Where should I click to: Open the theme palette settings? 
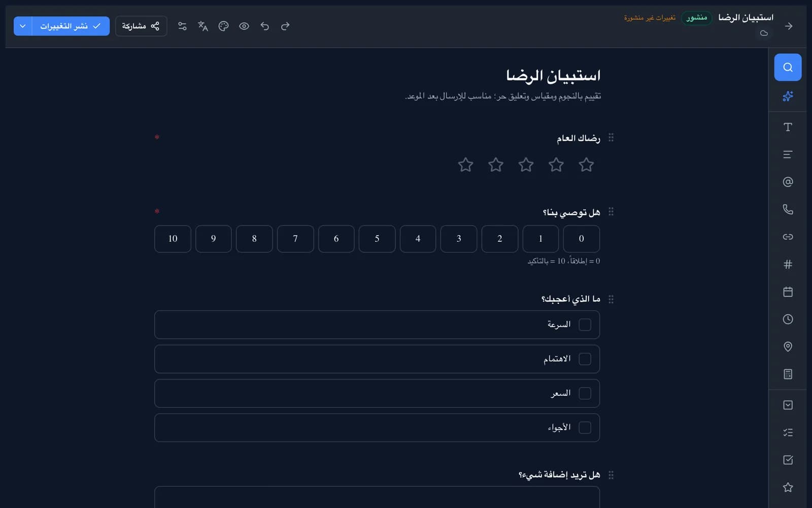pyautogui.click(x=223, y=26)
